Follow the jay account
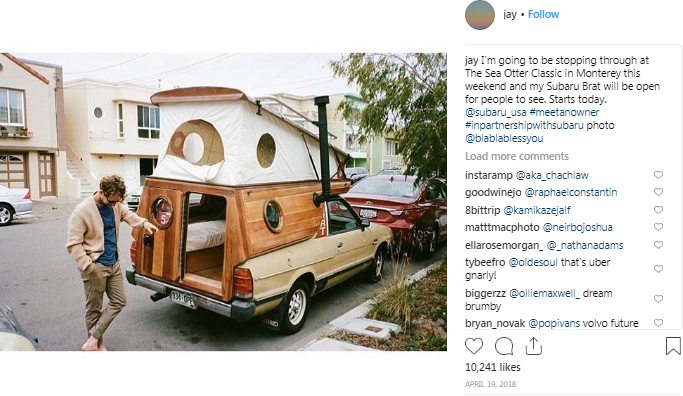 [543, 14]
